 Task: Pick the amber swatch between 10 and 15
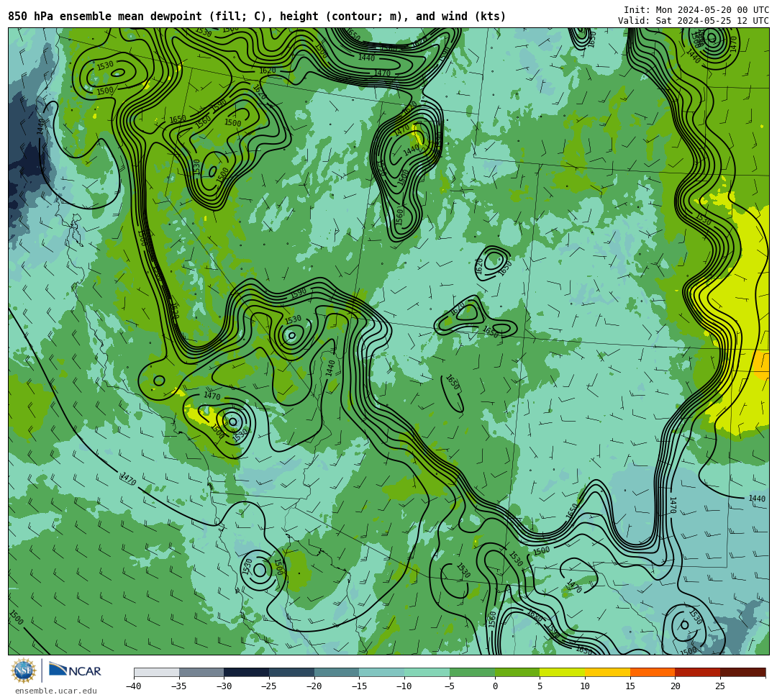coord(607,672)
